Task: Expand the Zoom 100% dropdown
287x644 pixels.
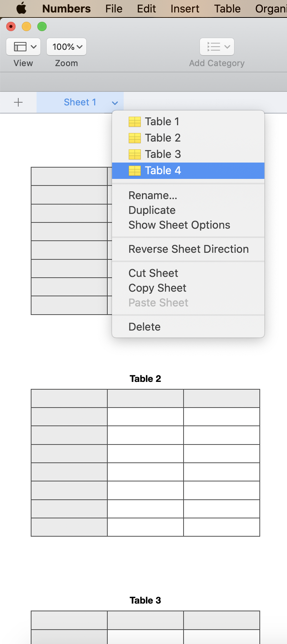Action: coord(66,47)
